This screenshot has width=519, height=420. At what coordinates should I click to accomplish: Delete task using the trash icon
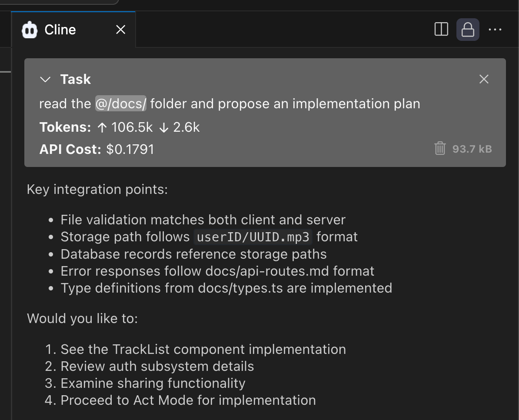(x=440, y=148)
